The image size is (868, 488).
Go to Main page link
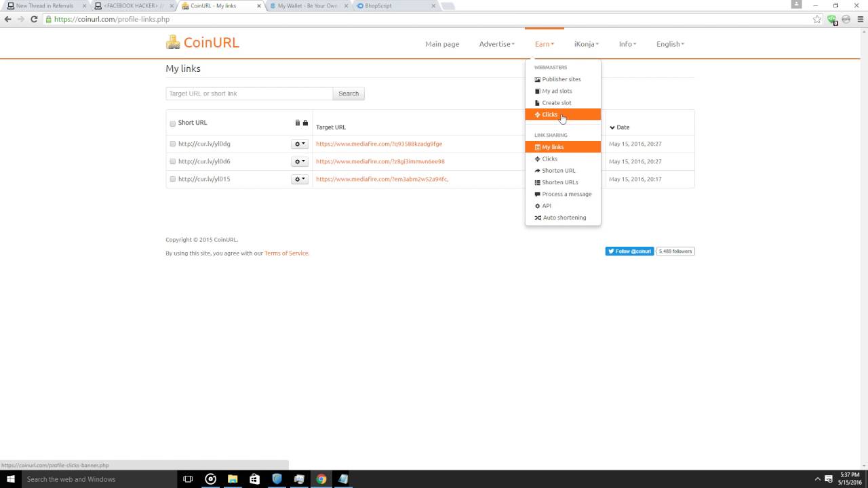click(442, 44)
